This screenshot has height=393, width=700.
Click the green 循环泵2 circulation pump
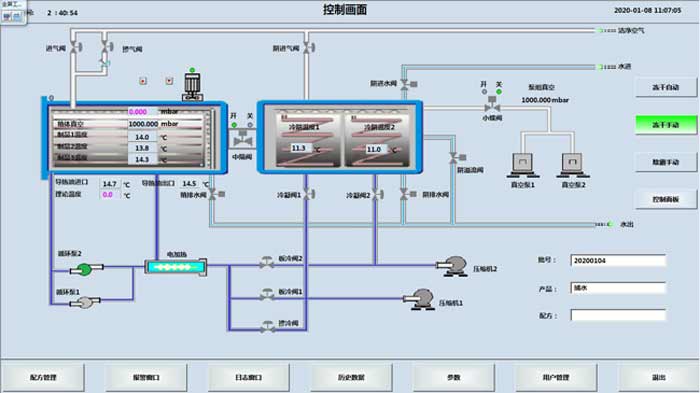point(86,269)
